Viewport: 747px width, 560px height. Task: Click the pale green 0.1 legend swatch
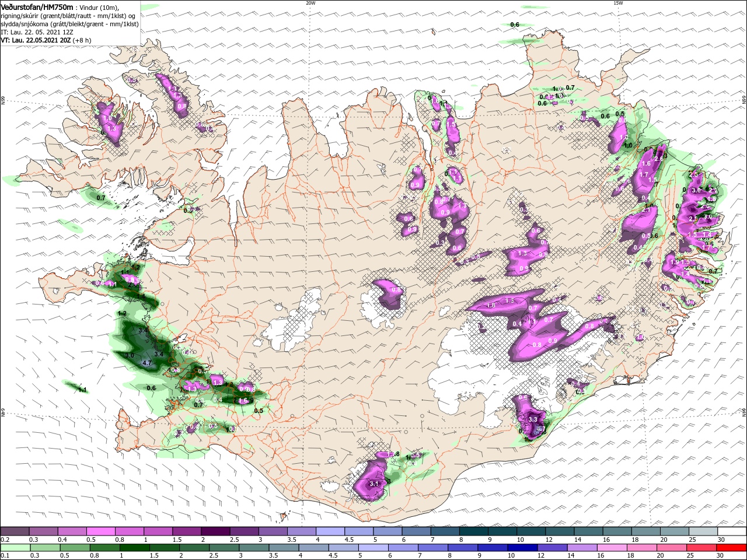[15, 548]
